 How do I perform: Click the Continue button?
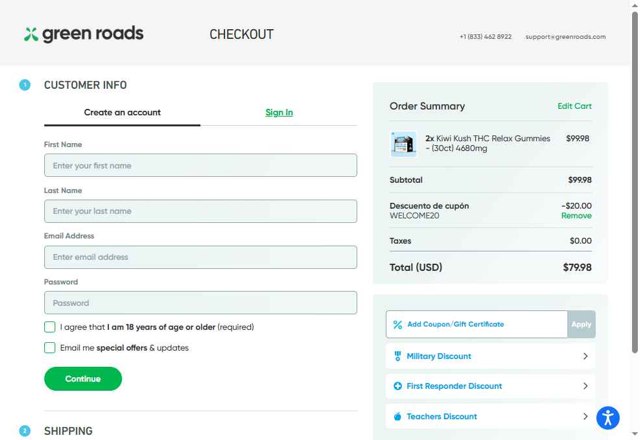point(83,379)
